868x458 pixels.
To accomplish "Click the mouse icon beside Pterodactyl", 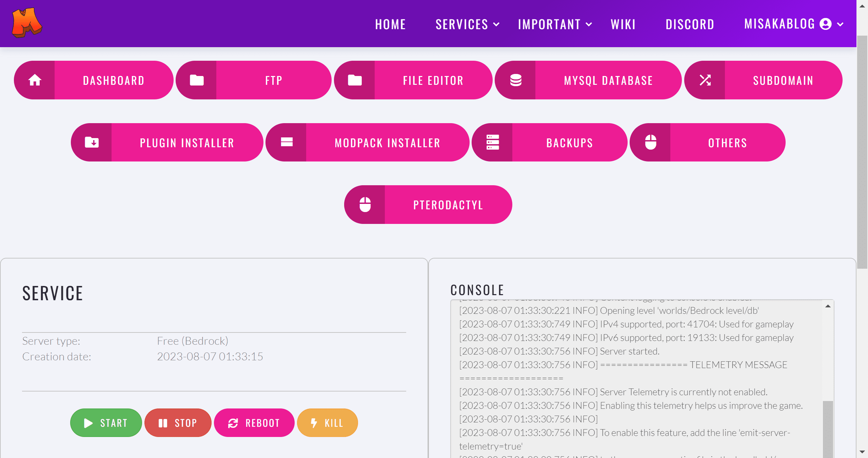I will [365, 205].
